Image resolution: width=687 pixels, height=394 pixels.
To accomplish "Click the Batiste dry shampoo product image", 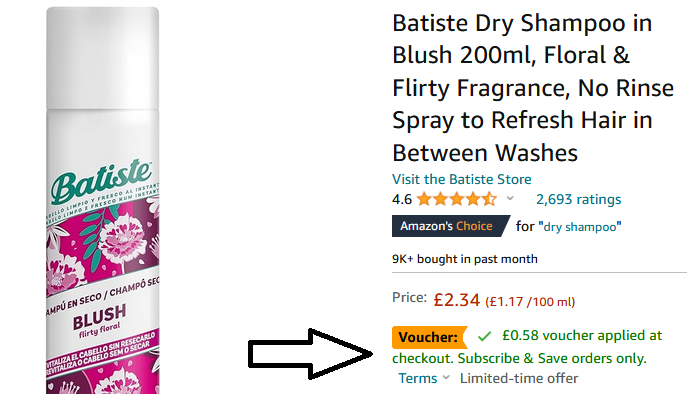I will (x=103, y=200).
